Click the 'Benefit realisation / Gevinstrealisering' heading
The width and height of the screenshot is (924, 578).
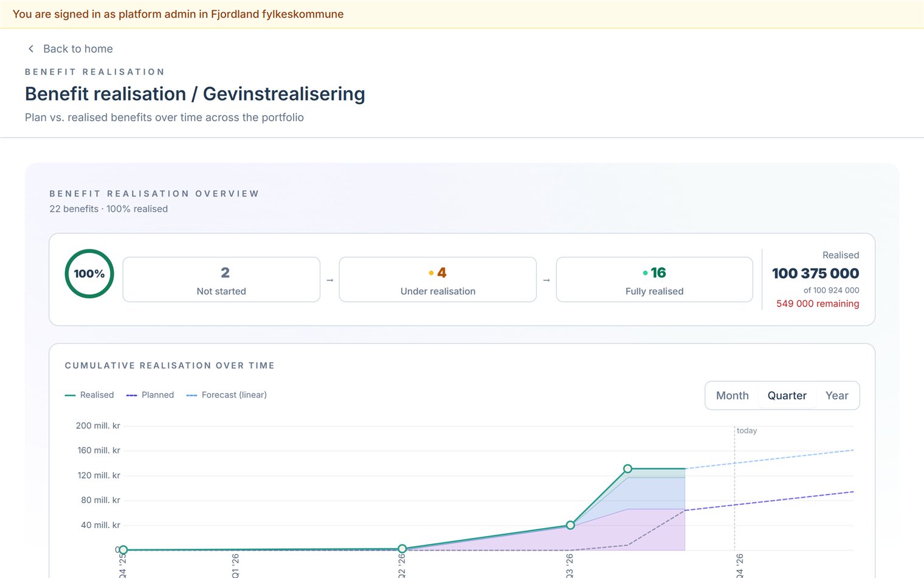[x=195, y=94]
